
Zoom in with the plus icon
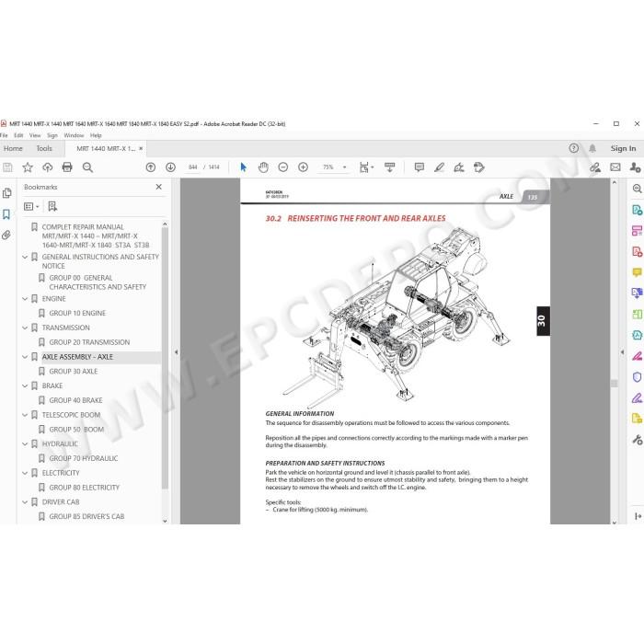coord(303,167)
